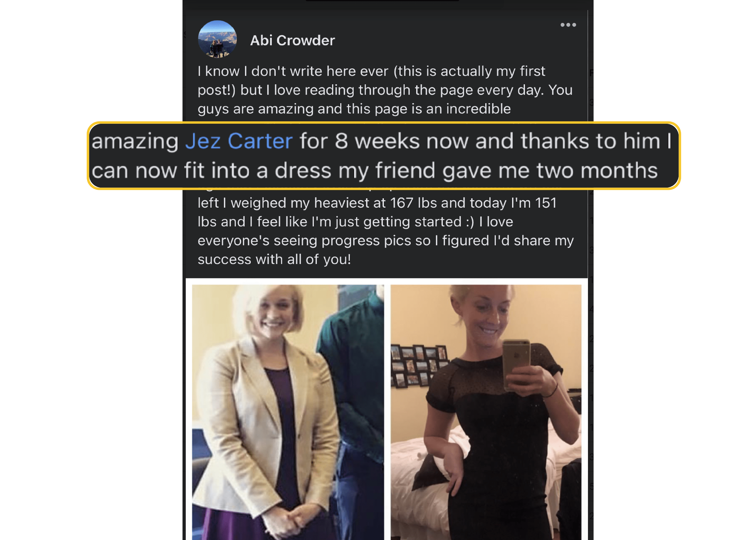This screenshot has height=540, width=756.
Task: Open the three-dot post options menu
Action: point(568,25)
